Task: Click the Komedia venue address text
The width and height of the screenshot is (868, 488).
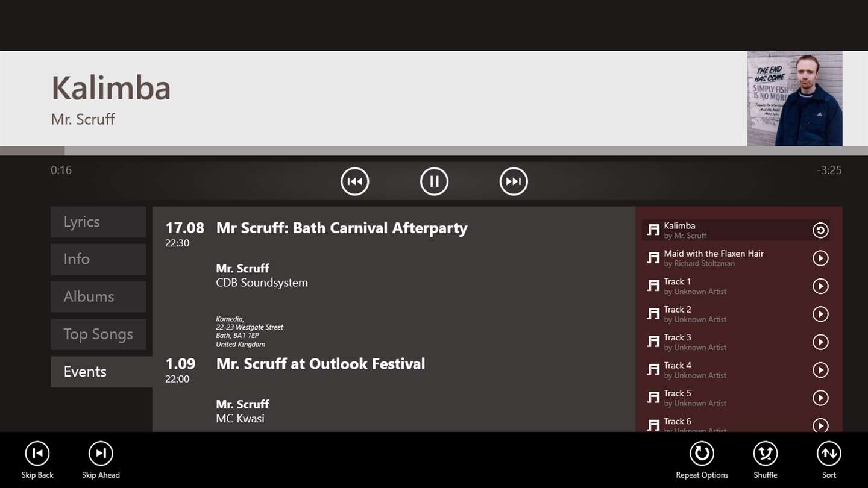Action: (250, 331)
